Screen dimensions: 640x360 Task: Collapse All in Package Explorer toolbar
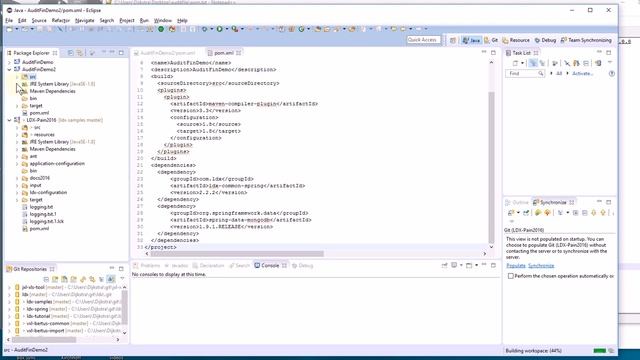[71, 53]
